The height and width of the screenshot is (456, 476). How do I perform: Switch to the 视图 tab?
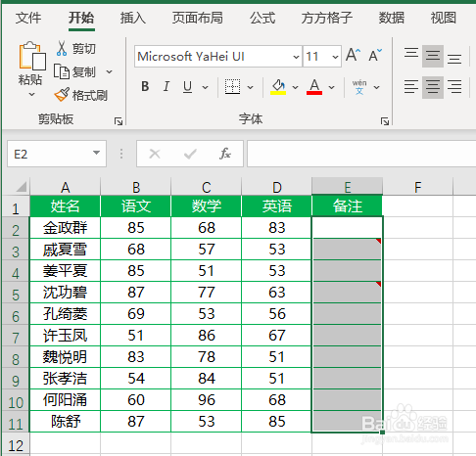tap(444, 18)
